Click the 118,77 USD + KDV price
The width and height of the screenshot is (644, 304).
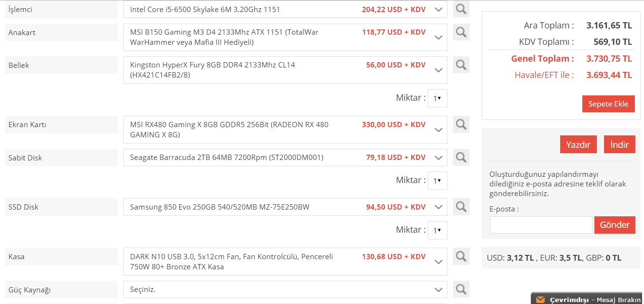click(394, 32)
